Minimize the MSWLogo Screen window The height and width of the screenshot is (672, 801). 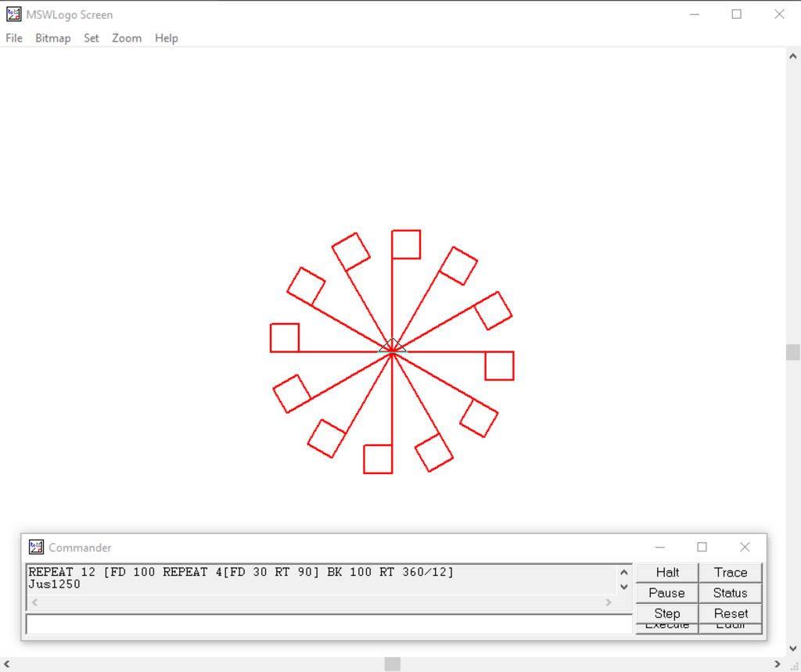[x=695, y=14]
